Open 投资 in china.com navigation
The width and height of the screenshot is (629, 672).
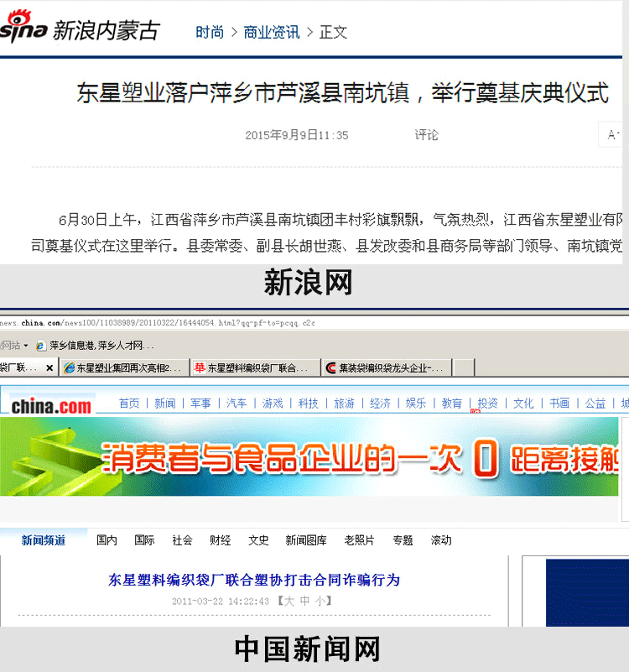pyautogui.click(x=487, y=404)
